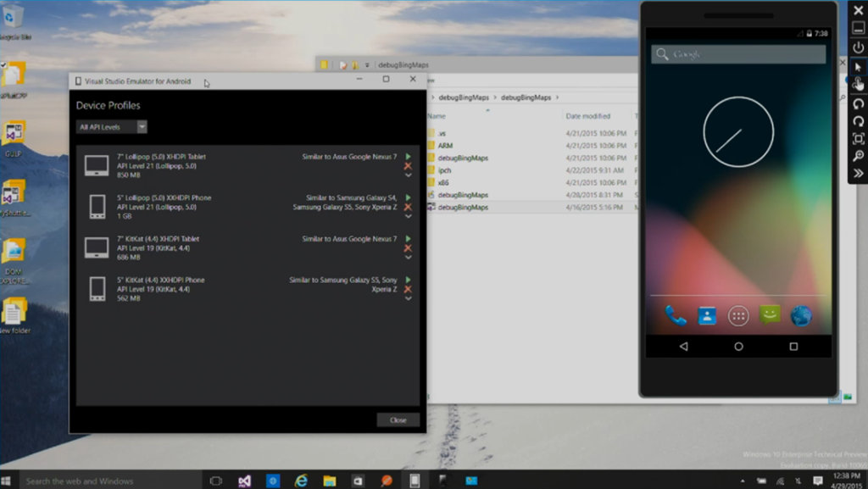This screenshot has width=868, height=489.
Task: Tap the Google search bar on Android
Action: [x=738, y=54]
